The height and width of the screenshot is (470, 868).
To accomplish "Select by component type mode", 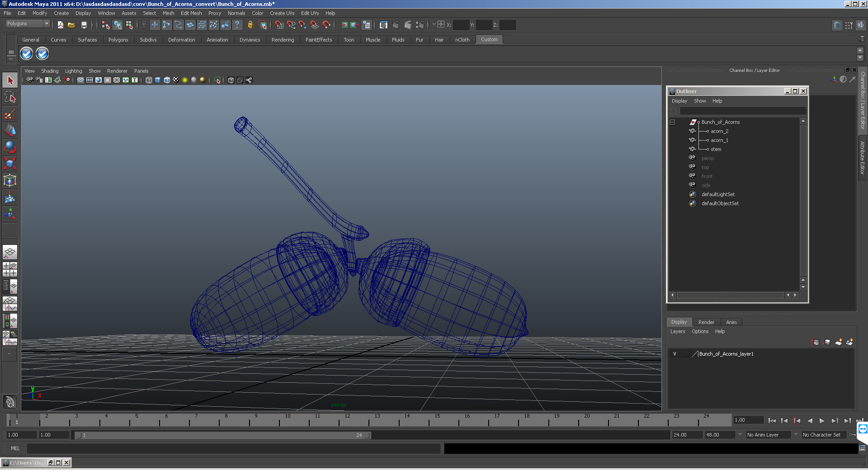I will [x=129, y=25].
